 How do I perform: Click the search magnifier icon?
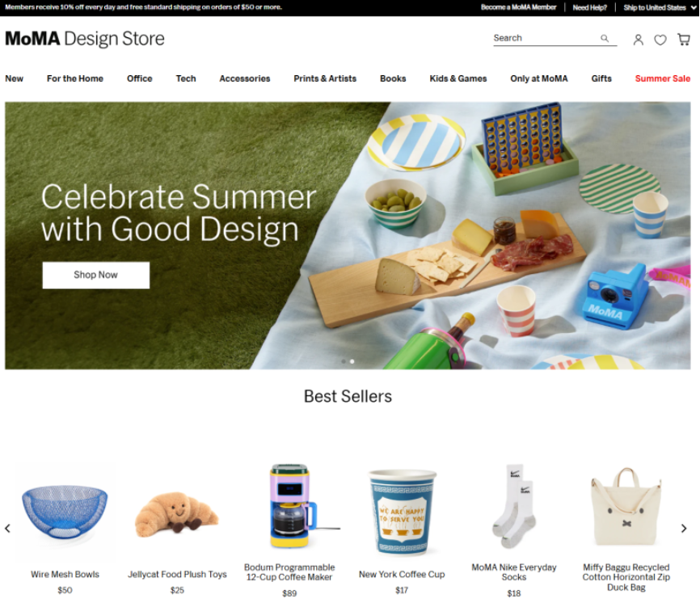coord(604,38)
